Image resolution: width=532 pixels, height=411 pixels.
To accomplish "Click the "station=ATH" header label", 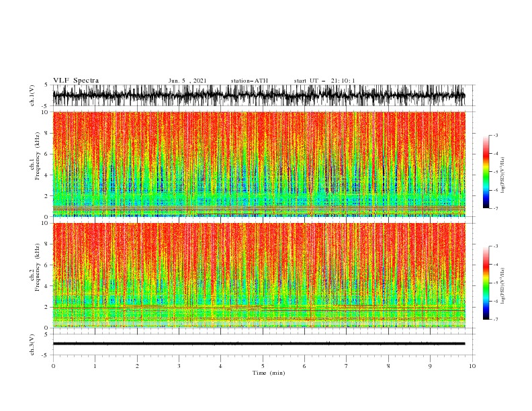I will (249, 81).
